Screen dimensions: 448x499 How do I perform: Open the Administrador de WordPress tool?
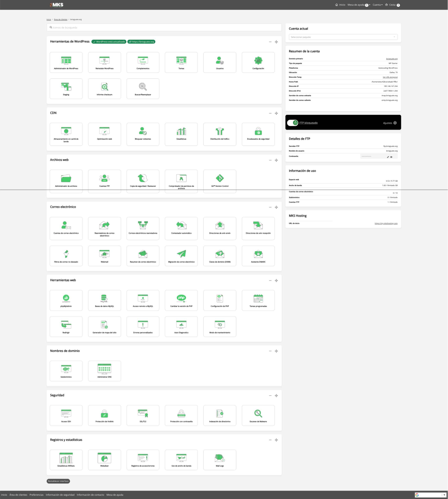click(66, 62)
